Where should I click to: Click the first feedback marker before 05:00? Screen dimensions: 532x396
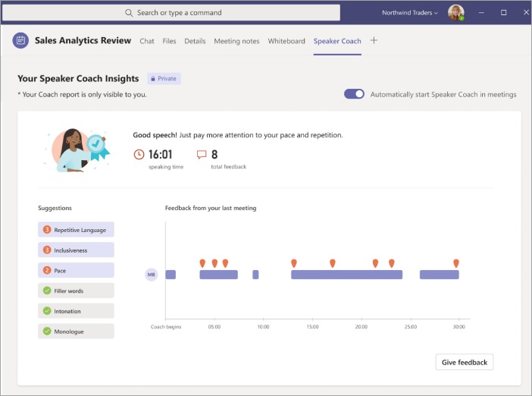[x=202, y=263]
